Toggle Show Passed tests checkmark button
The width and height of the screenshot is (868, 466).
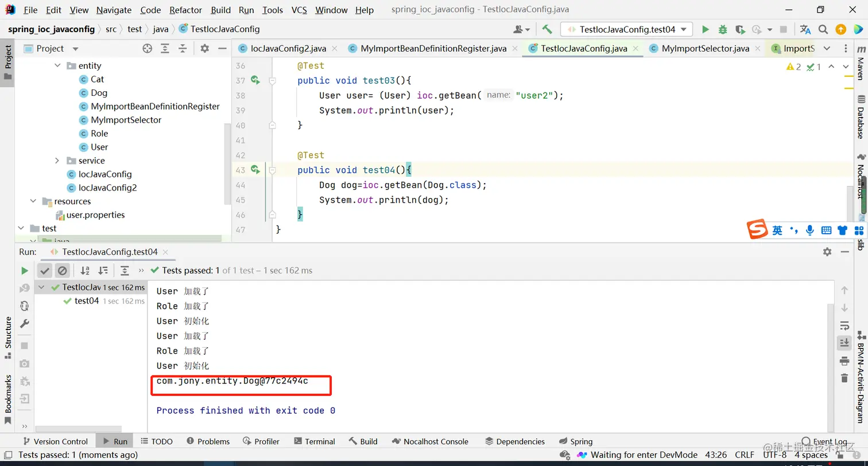pos(45,270)
